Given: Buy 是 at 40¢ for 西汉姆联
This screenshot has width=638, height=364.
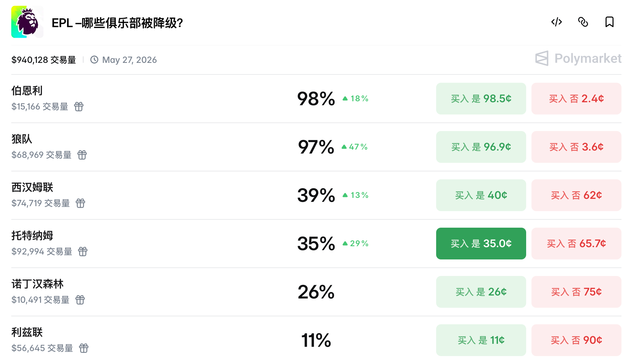Looking at the screenshot, I should [x=480, y=195].
